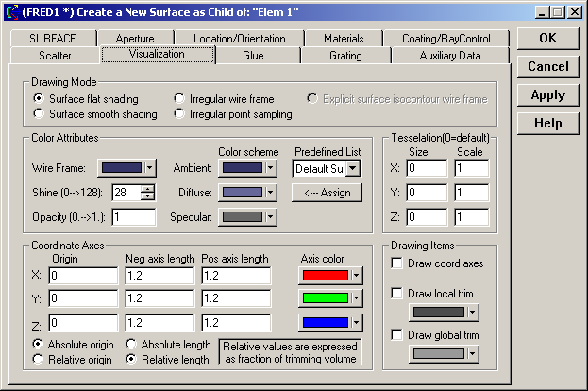Pick the green Y axis color swatch
This screenshot has height=391, width=588.
(324, 299)
